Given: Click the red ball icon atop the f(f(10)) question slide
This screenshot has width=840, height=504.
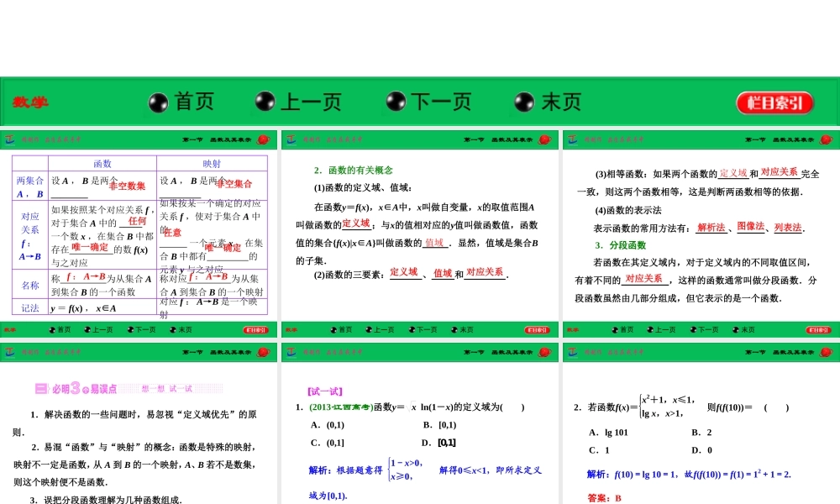Looking at the screenshot, I should [826, 352].
